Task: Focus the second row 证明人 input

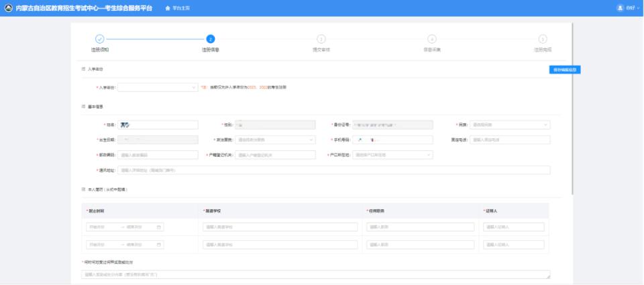Action: point(514,245)
